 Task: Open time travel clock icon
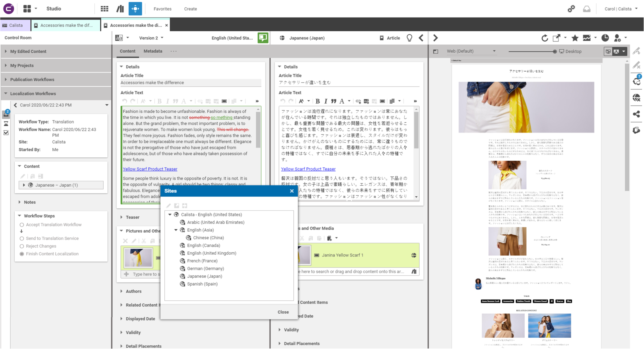click(605, 38)
